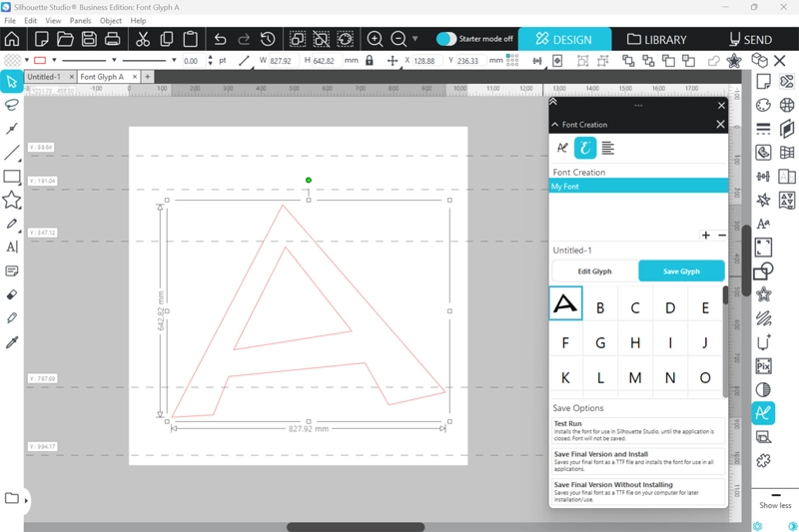The width and height of the screenshot is (799, 532).
Task: Click the Undo arrow in toolbar
Action: point(219,40)
